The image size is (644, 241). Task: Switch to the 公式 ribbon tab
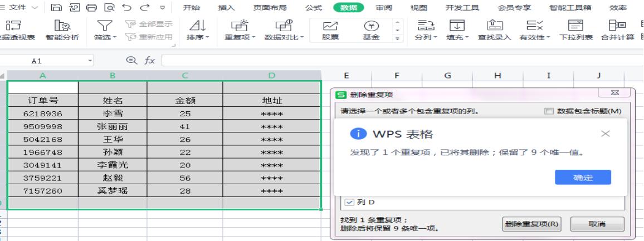click(x=314, y=7)
